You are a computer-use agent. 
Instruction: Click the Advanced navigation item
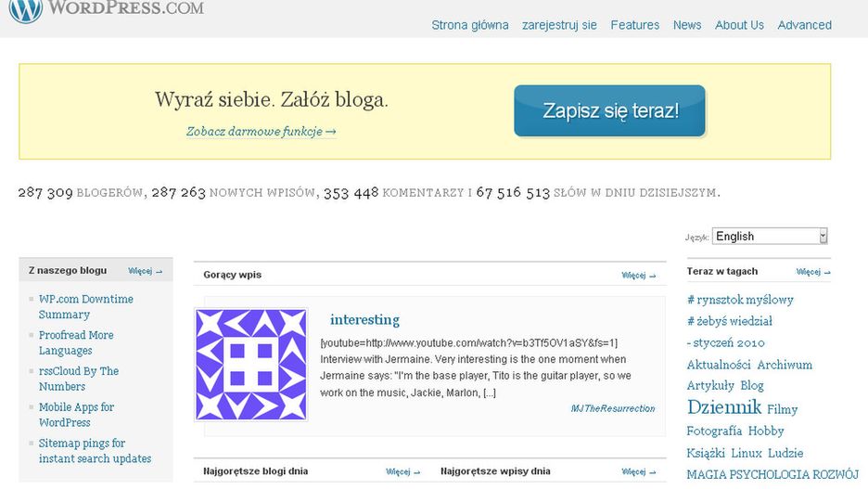(x=804, y=25)
